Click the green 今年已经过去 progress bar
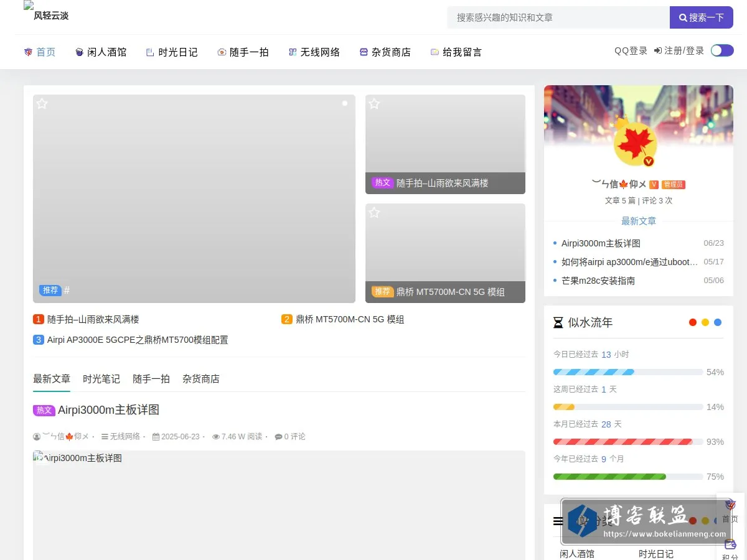 (609, 477)
